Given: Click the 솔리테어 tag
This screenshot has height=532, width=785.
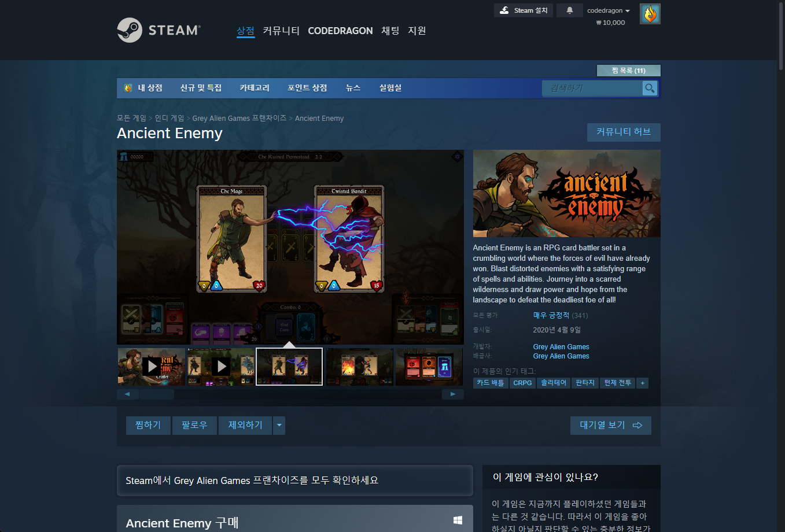Looking at the screenshot, I should pos(554,383).
